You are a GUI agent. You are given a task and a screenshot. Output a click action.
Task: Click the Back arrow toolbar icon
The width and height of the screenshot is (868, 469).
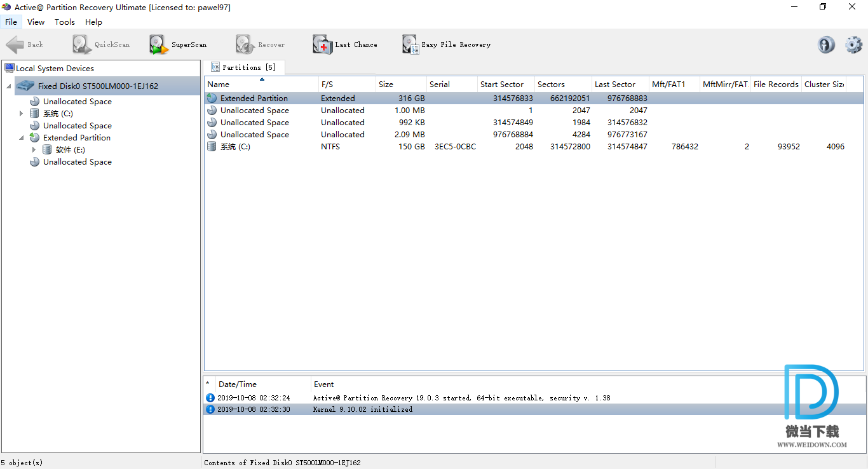15,44
